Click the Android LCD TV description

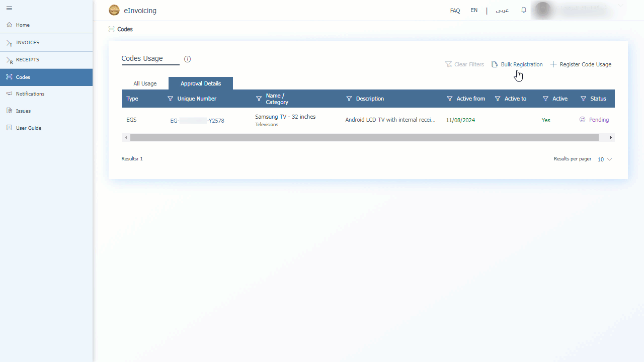pos(390,120)
